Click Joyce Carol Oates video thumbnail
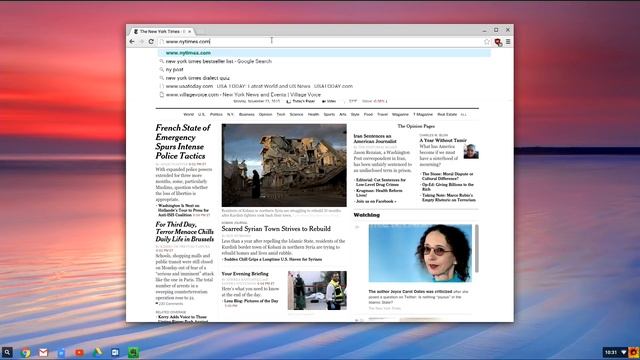The image size is (640, 360). tap(420, 253)
